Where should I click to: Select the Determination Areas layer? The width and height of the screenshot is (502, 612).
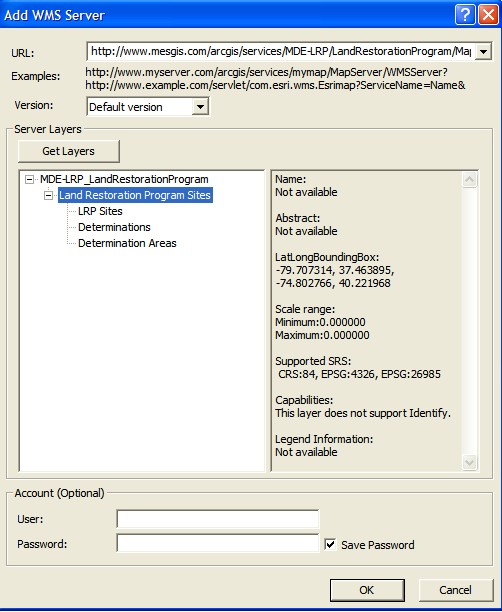127,243
